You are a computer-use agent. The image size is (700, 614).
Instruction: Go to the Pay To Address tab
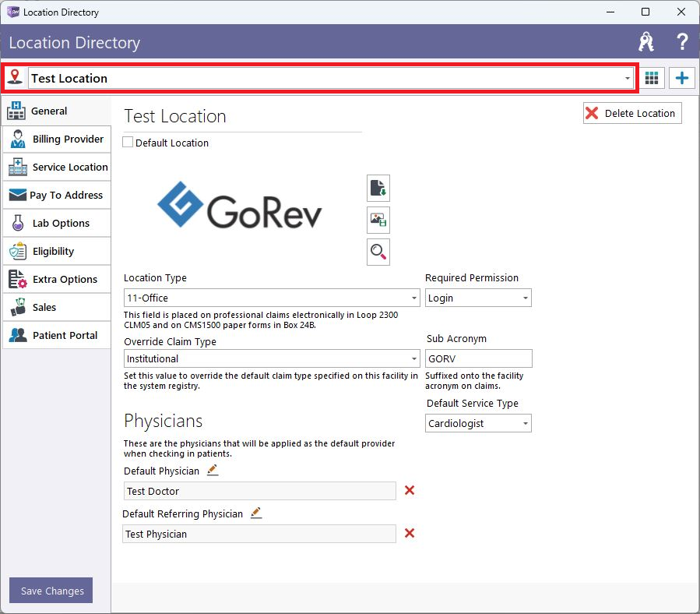click(57, 195)
